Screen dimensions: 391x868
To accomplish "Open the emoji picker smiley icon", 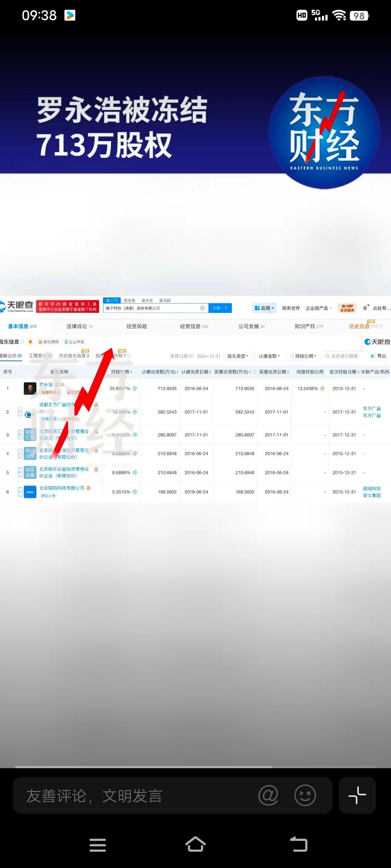I will [x=305, y=795].
